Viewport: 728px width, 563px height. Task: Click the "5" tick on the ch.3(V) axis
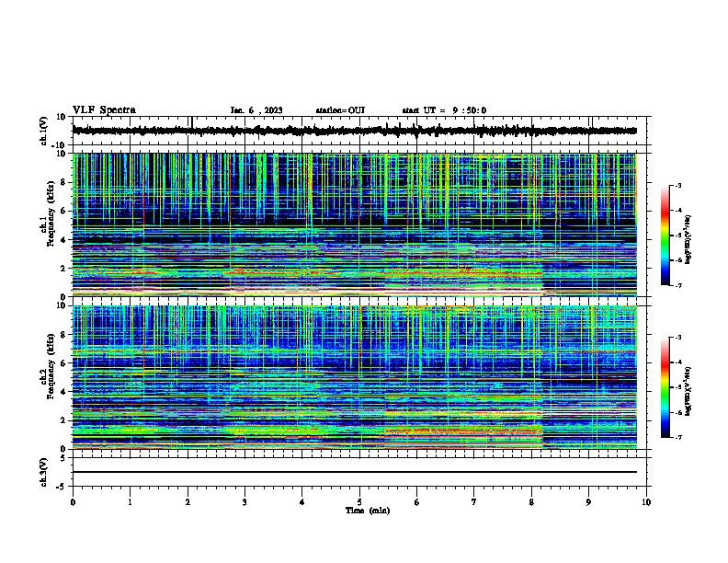pos(63,458)
